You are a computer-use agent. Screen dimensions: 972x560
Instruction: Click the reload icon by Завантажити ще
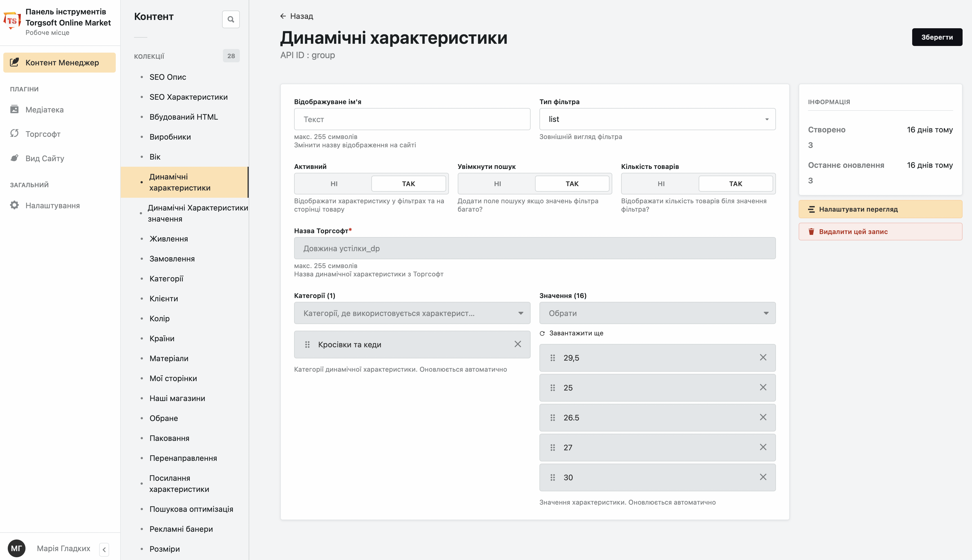(x=542, y=333)
